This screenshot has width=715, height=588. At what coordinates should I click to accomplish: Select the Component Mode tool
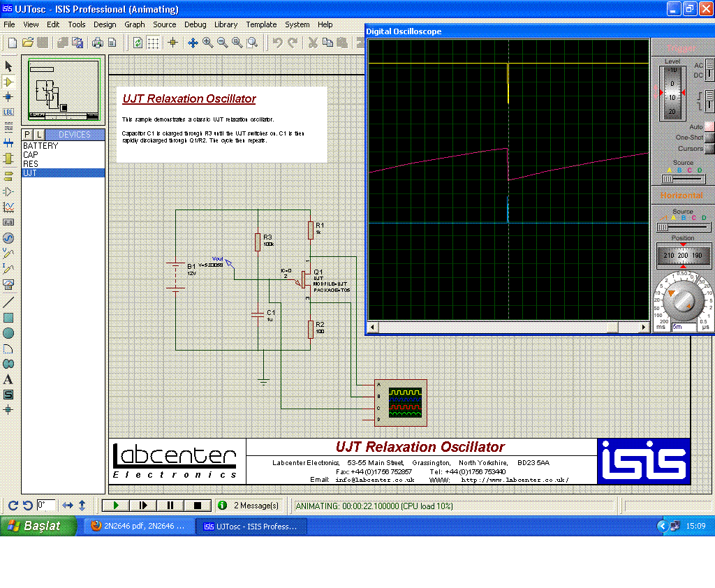click(8, 82)
